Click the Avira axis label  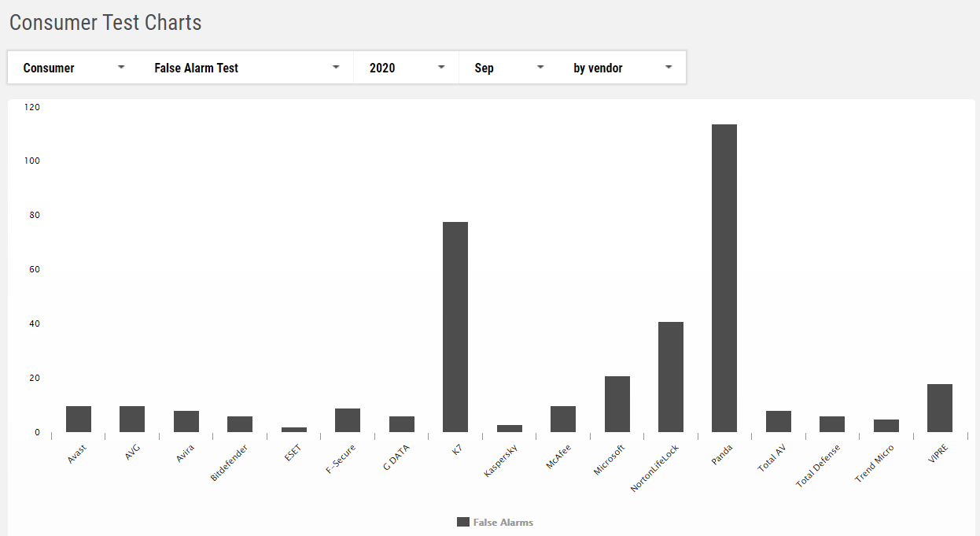185,453
